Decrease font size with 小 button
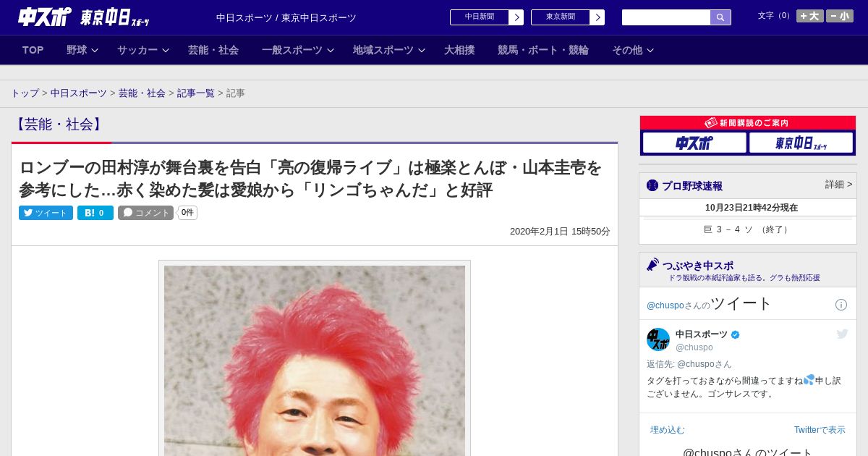868x456 pixels. click(840, 16)
